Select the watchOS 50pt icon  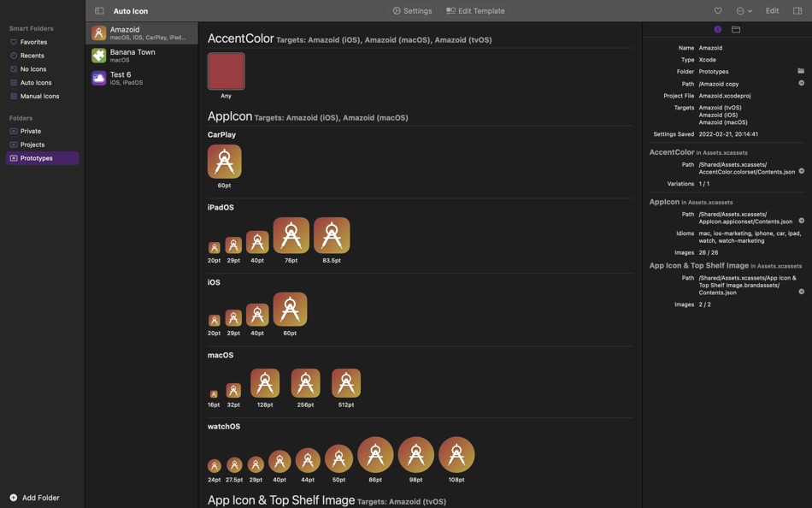click(x=338, y=458)
